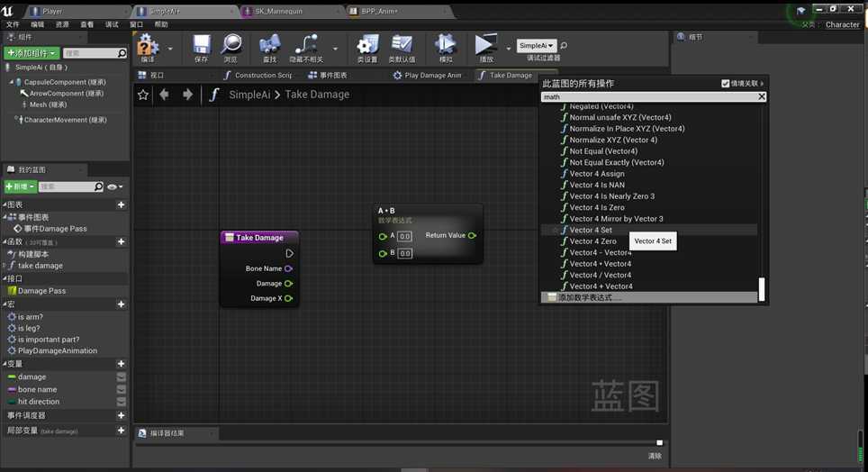Image resolution: width=868 pixels, height=472 pixels.
Task: Add new graph with 图表 plus icon
Action: click(x=122, y=205)
